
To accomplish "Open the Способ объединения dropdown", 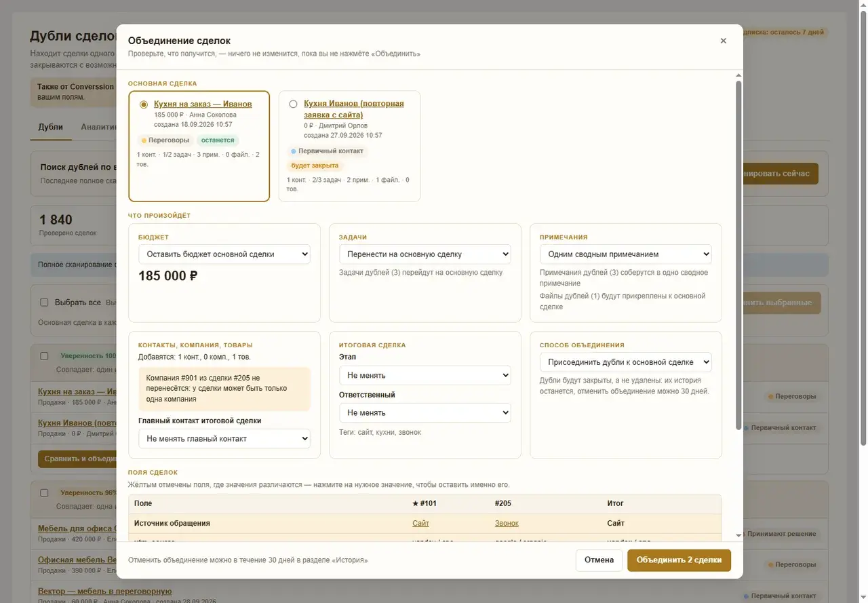I will click(x=626, y=362).
